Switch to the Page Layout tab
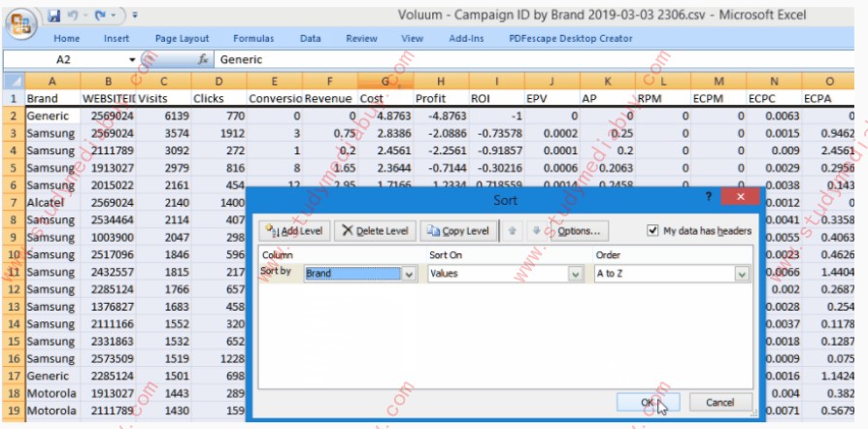868x429 pixels. (183, 38)
